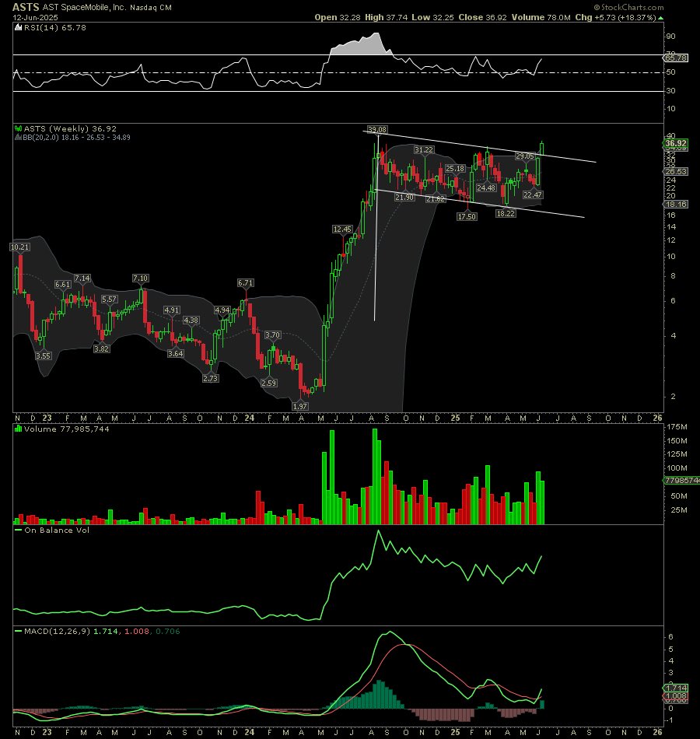Click the RSI(14) 65.78 indicator label
This screenshot has width=700, height=739.
click(54, 27)
